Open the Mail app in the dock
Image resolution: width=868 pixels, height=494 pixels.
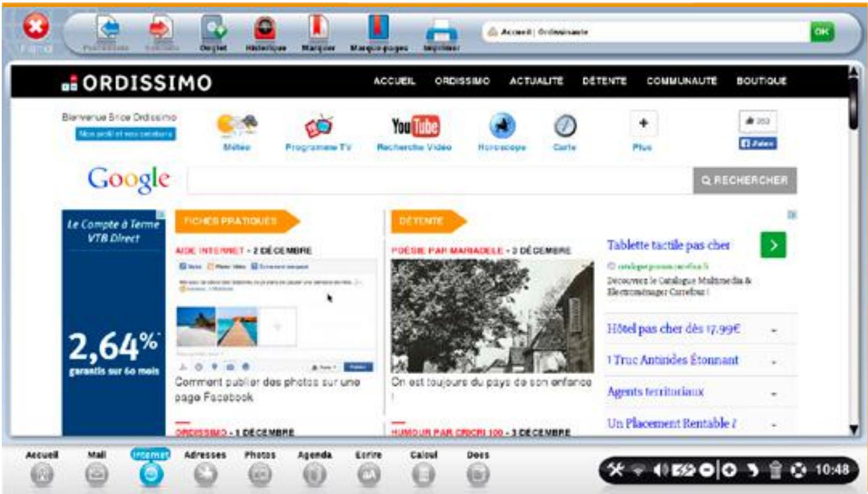click(96, 468)
